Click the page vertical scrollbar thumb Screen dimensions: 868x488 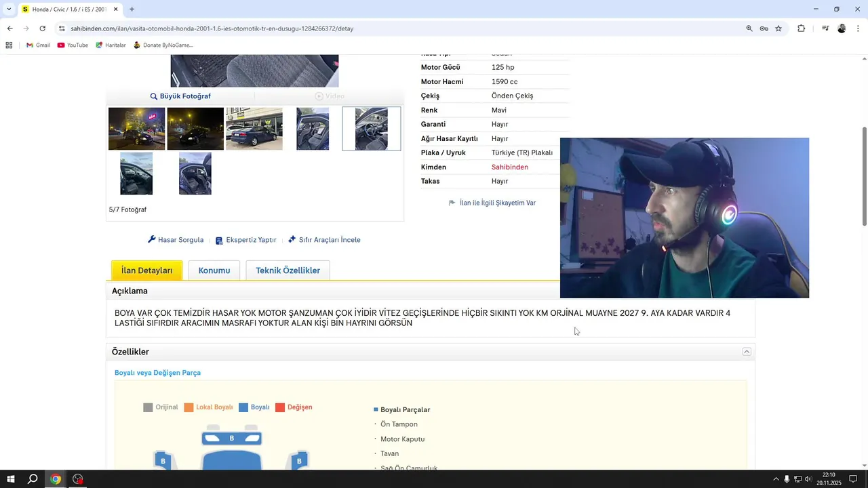click(x=864, y=176)
